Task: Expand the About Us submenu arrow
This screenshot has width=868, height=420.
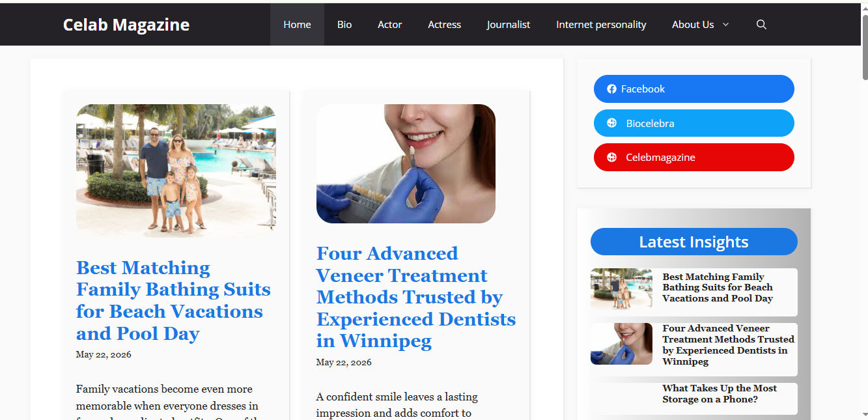Action: [x=725, y=25]
